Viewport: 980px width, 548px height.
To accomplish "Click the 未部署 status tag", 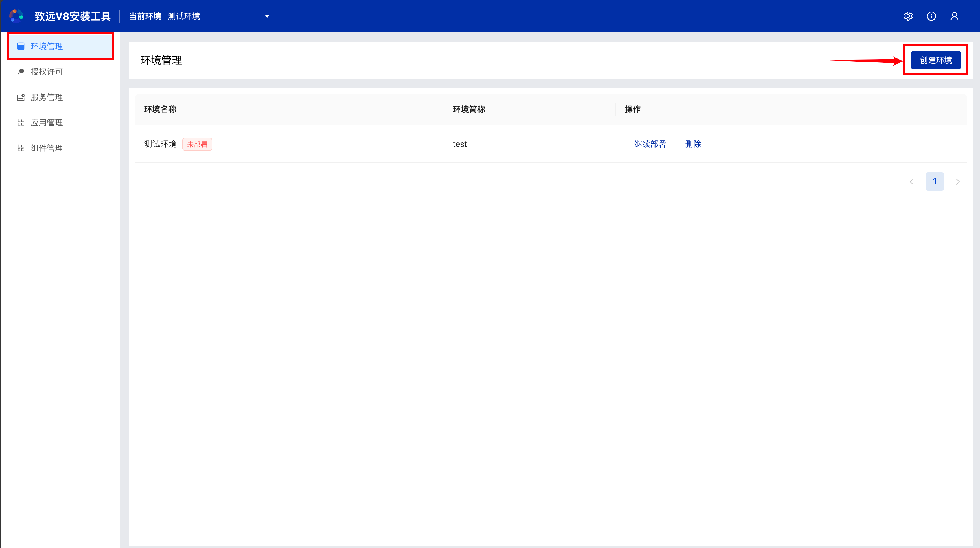I will [x=197, y=145].
